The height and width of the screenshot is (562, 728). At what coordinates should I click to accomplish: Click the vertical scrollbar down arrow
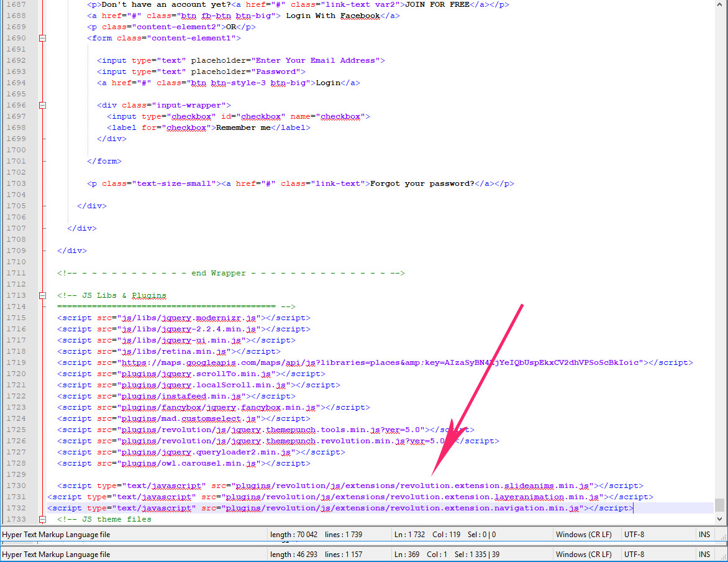(x=720, y=519)
